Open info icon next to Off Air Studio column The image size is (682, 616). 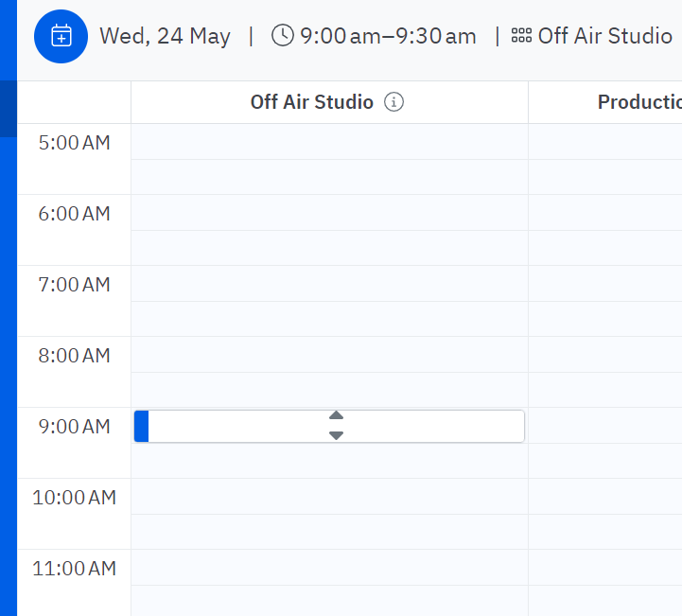[x=394, y=102]
